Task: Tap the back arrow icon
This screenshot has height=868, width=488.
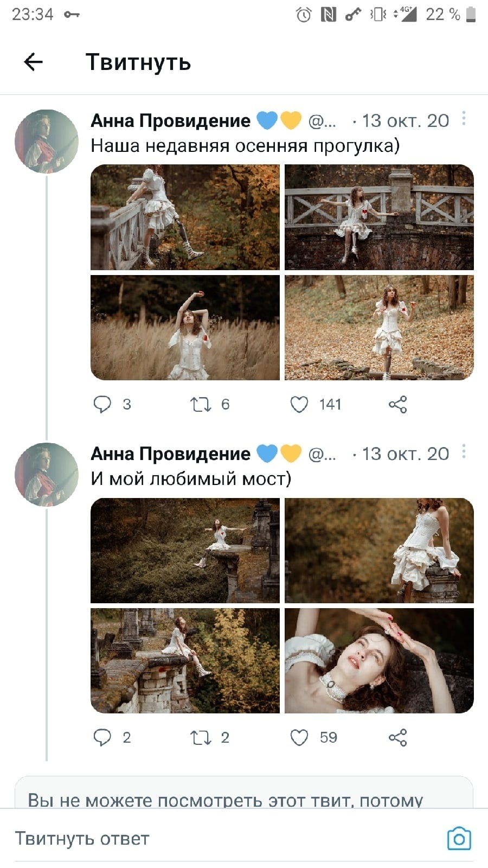Action: (x=34, y=62)
